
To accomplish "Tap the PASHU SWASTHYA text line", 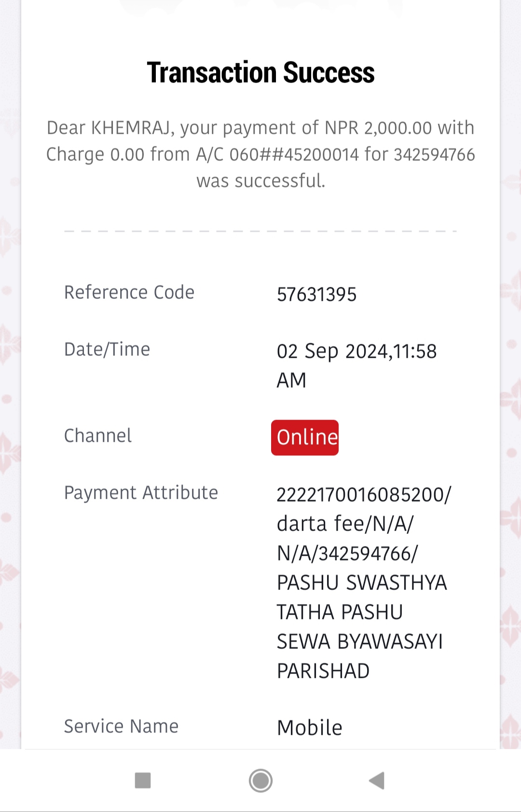I will [x=362, y=583].
